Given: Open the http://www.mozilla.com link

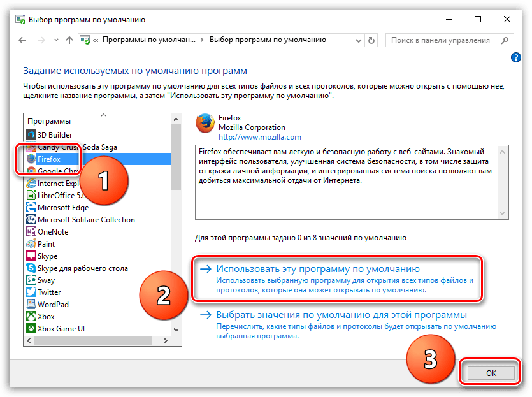Looking at the screenshot, I should coord(259,137).
